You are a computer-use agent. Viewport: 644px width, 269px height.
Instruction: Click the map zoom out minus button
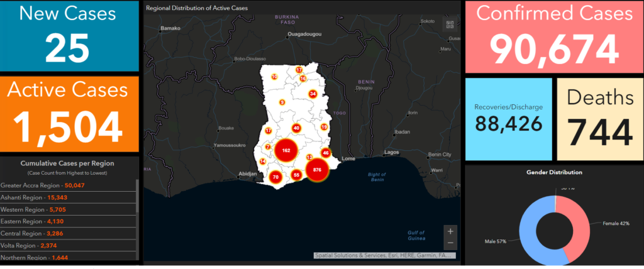(x=450, y=243)
